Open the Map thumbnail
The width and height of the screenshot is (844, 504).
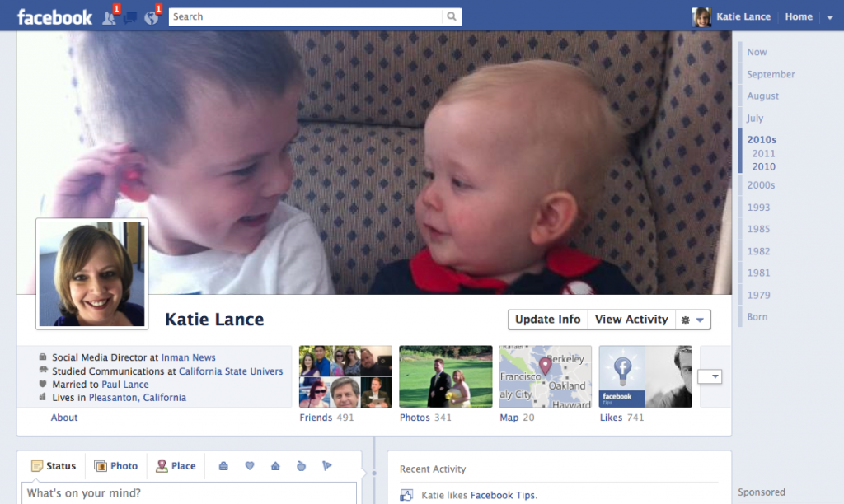545,376
